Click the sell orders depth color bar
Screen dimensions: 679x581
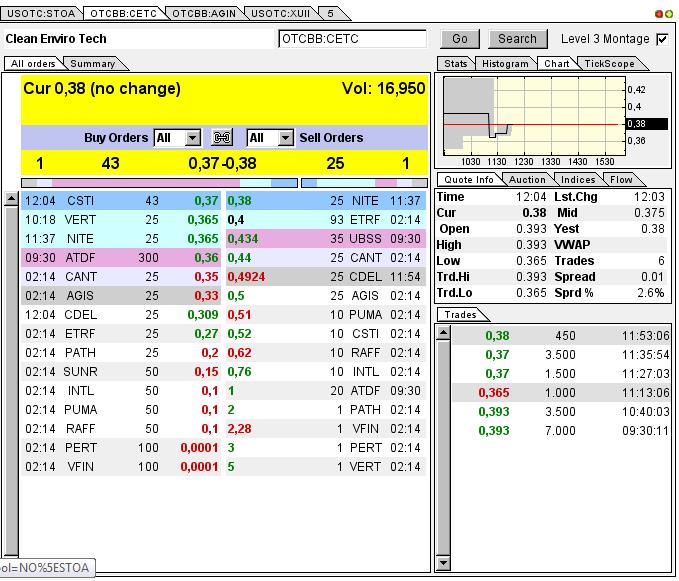(x=365, y=183)
